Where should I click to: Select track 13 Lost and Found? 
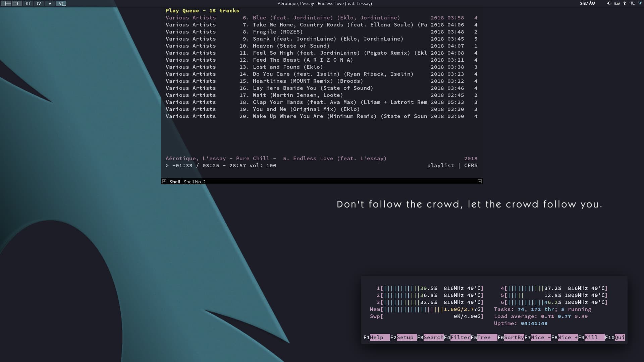click(287, 67)
